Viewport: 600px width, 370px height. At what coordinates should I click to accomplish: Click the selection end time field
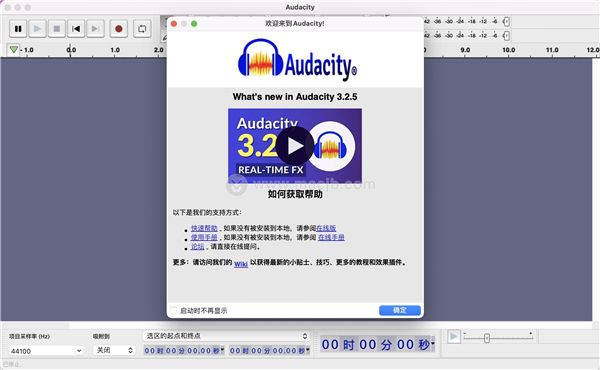tap(267, 350)
